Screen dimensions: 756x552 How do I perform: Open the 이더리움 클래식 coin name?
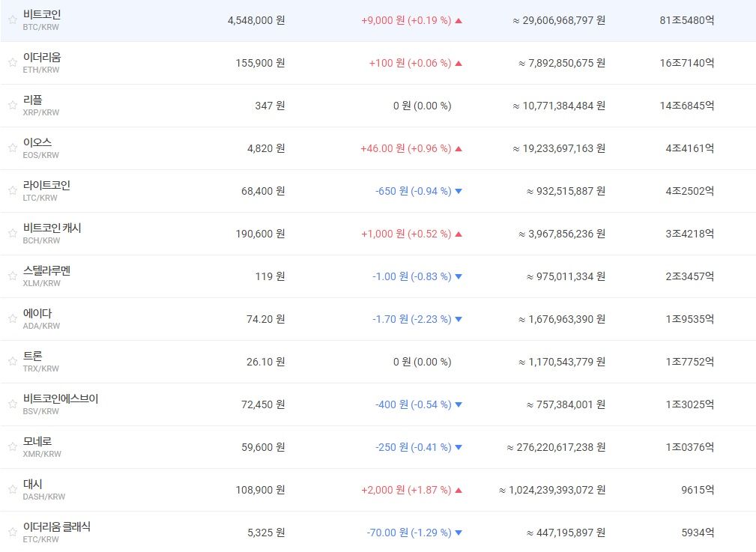pyautogui.click(x=56, y=527)
